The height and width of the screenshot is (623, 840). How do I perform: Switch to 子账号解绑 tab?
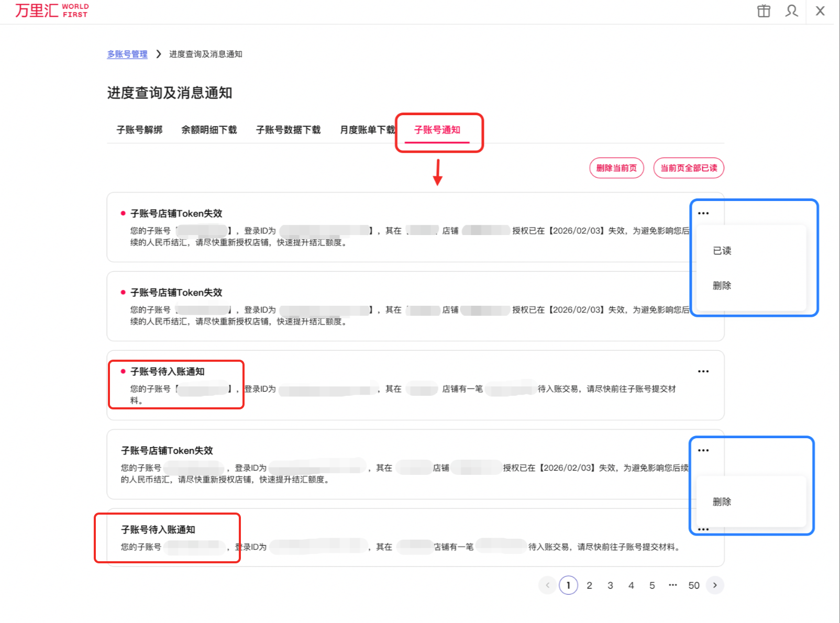pos(139,130)
